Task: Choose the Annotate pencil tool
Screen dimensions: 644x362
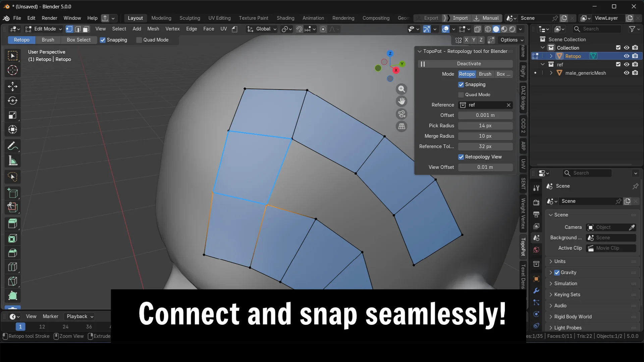Action: [x=13, y=146]
